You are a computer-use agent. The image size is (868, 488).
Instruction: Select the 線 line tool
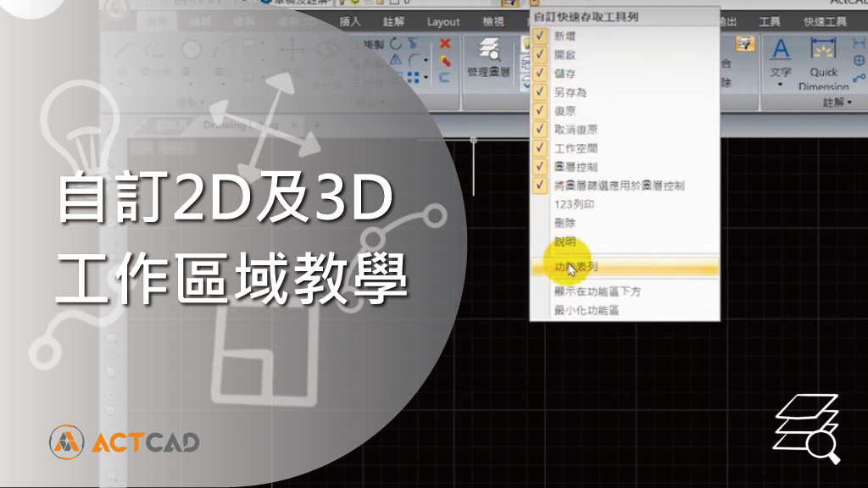click(122, 58)
